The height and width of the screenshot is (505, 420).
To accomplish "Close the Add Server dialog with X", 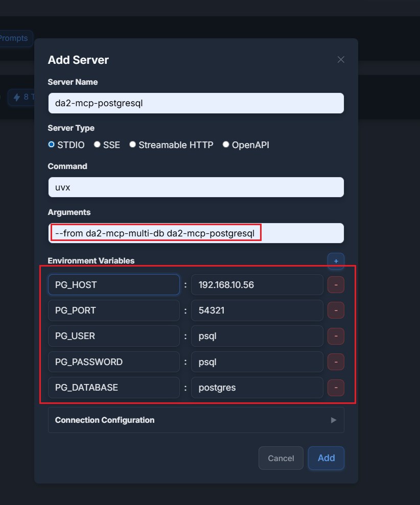I will point(341,60).
